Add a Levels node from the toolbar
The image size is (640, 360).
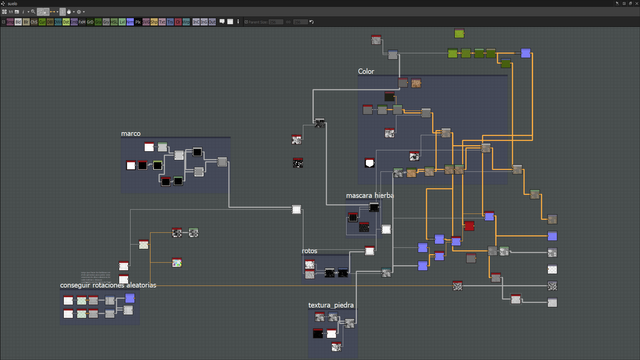pyautogui.click(x=122, y=22)
